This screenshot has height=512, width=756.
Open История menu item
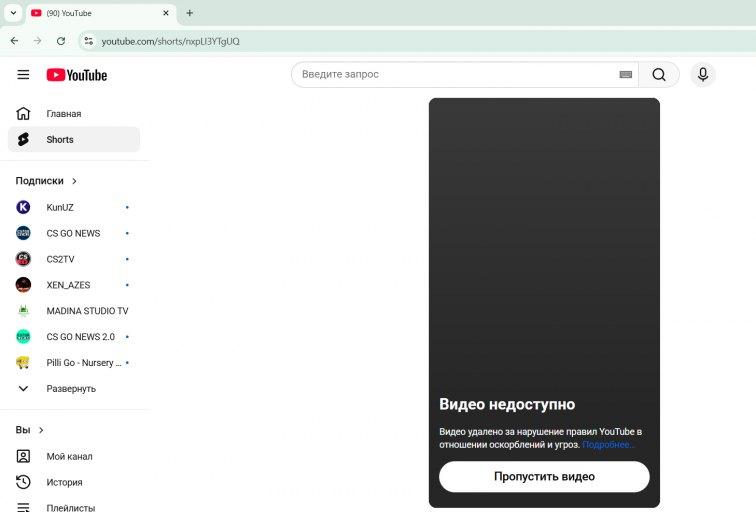(x=74, y=482)
